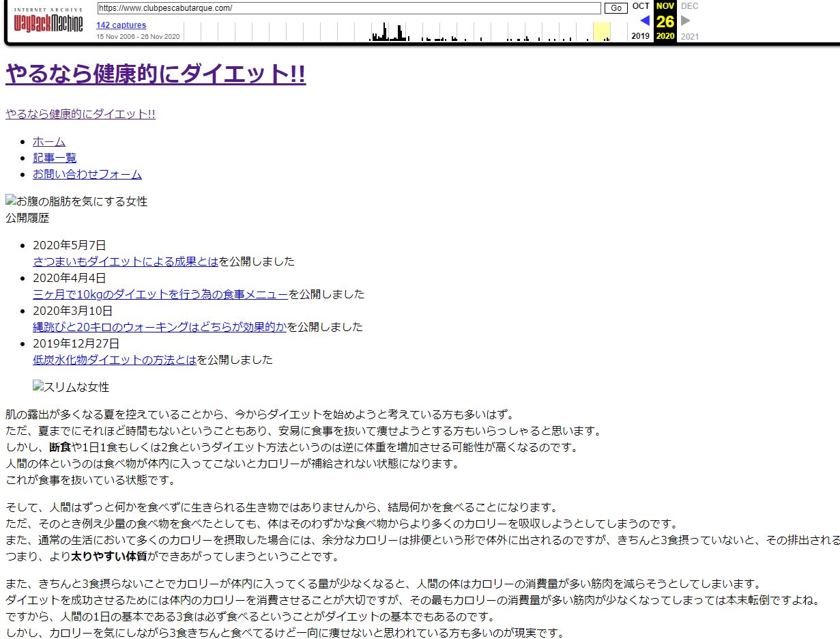Click the highlighted 26 capture date
This screenshot has width=840, height=639.
tap(665, 21)
